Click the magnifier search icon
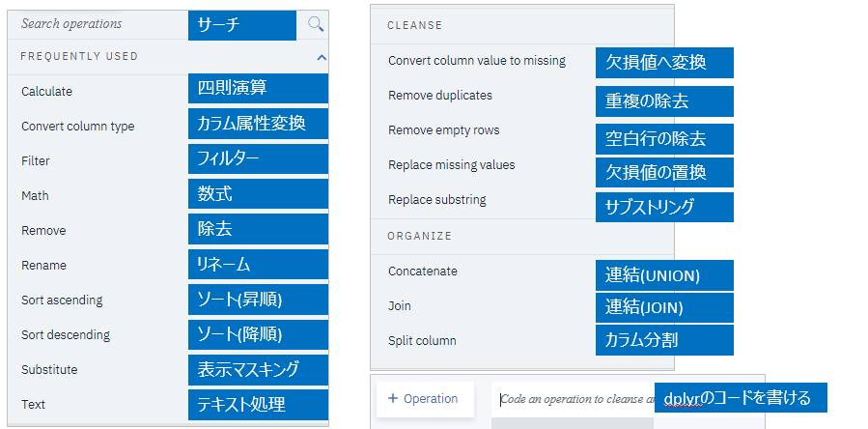The image size is (868, 429). (316, 24)
